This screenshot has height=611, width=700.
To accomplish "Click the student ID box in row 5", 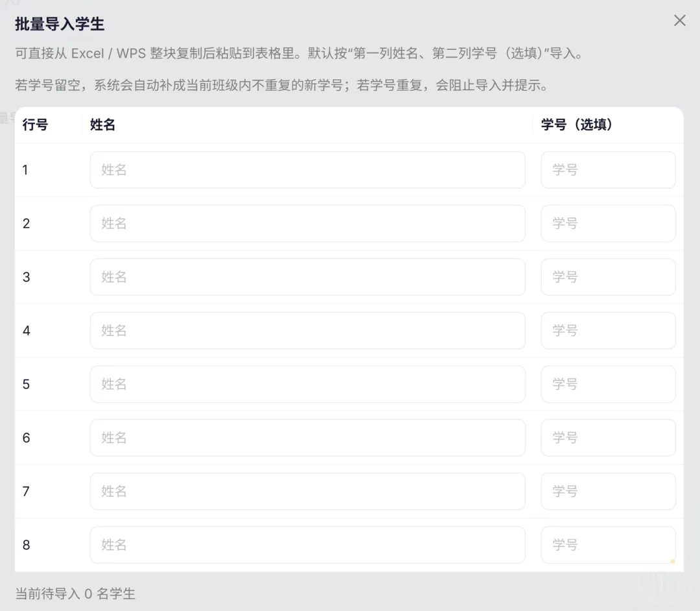I will point(608,384).
